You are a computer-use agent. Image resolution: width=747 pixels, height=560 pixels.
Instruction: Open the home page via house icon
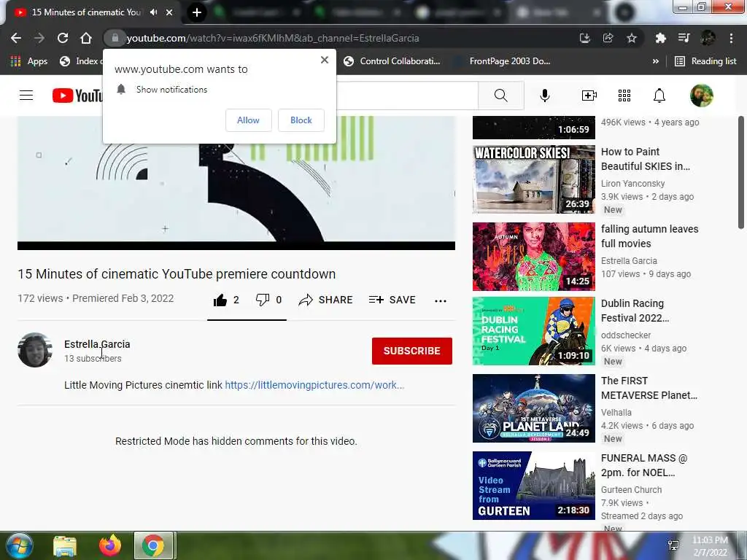(86, 38)
